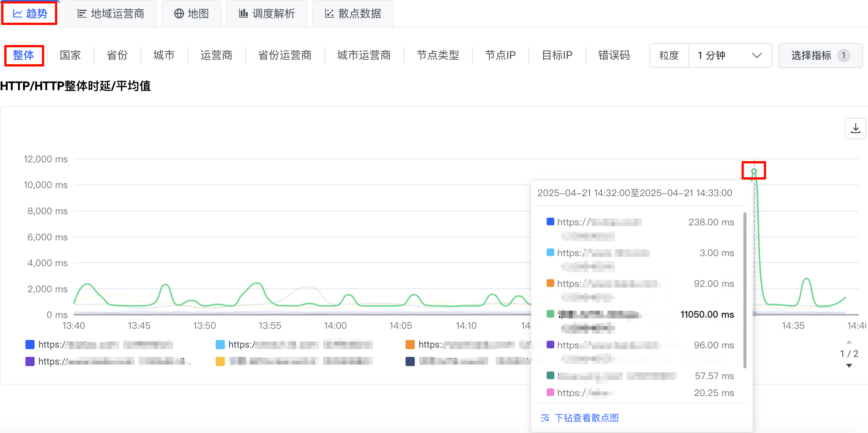Select the 城市 dimension filter
The width and height of the screenshot is (868, 433).
(164, 55)
